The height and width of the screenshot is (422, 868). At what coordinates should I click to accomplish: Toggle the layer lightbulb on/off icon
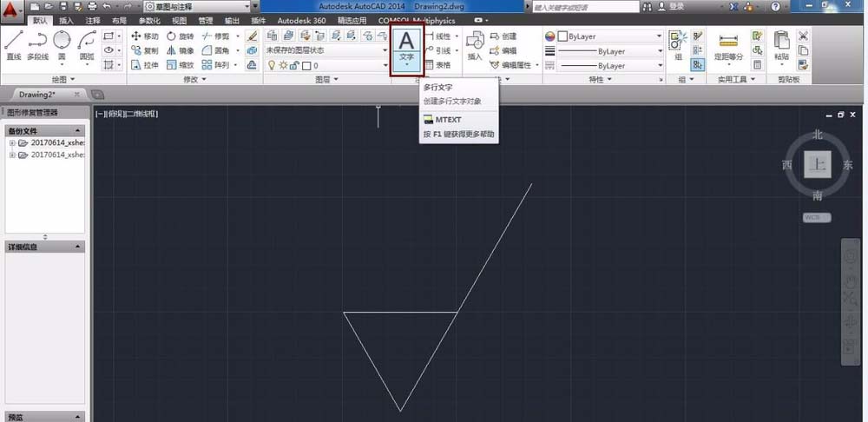271,66
